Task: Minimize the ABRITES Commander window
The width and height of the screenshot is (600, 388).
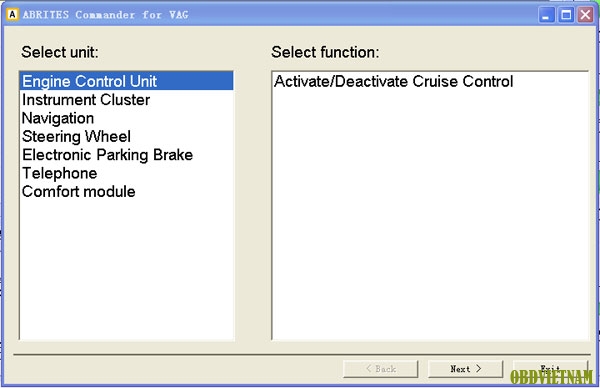Action: tap(546, 15)
